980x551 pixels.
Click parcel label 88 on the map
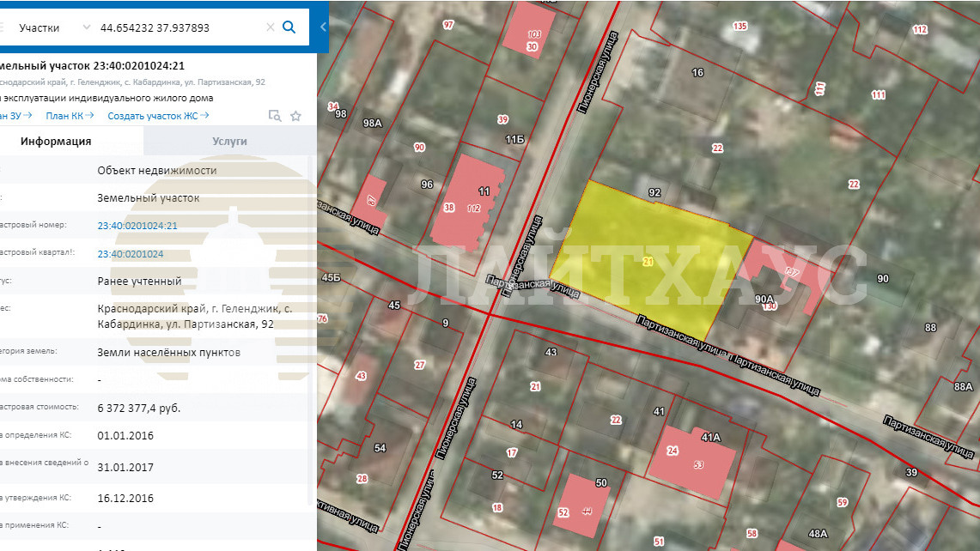pyautogui.click(x=931, y=327)
